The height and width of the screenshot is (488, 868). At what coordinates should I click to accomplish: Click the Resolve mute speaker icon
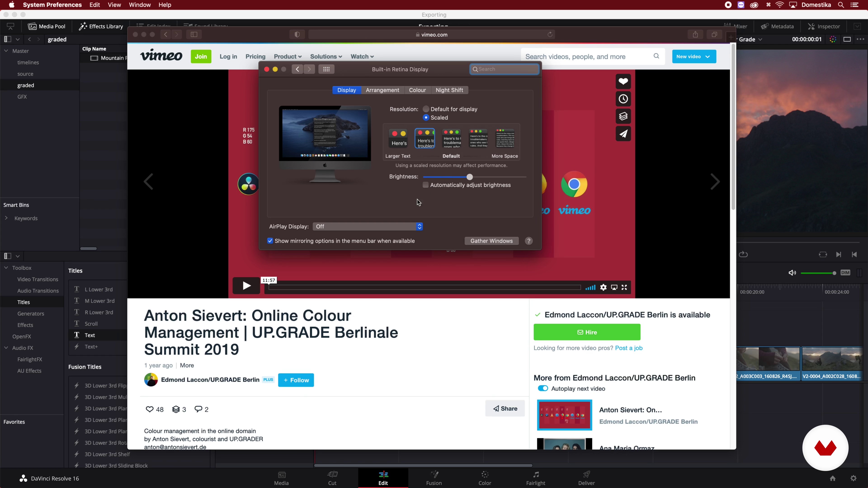[792, 273]
